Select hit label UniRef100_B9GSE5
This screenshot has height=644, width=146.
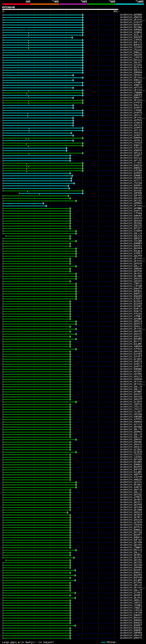131,37
